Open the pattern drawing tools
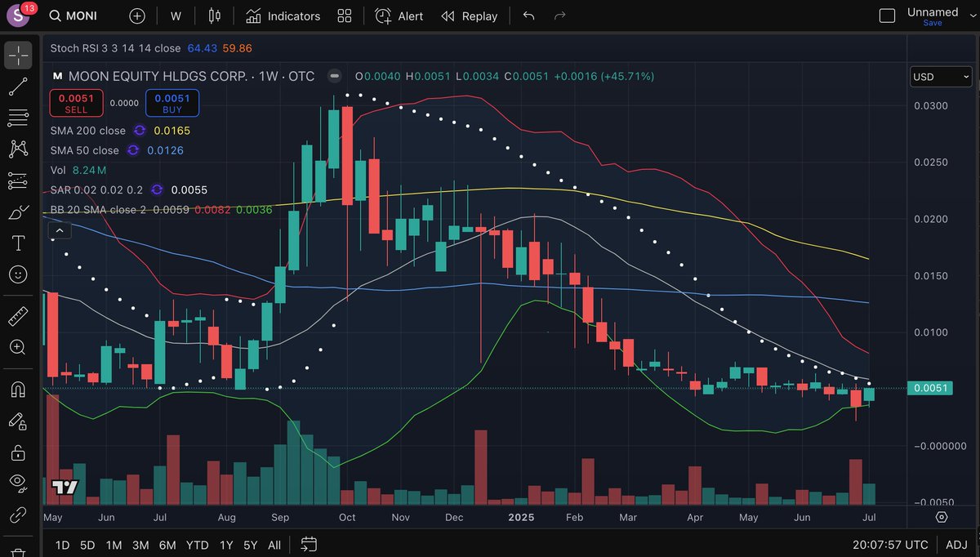Screen dimensions: 980x557 click(x=18, y=149)
